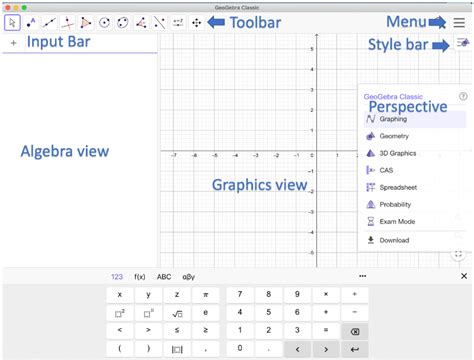Tap the less-than-or-equal key
Viewport: 474px width, 360px height.
pyautogui.click(x=177, y=330)
